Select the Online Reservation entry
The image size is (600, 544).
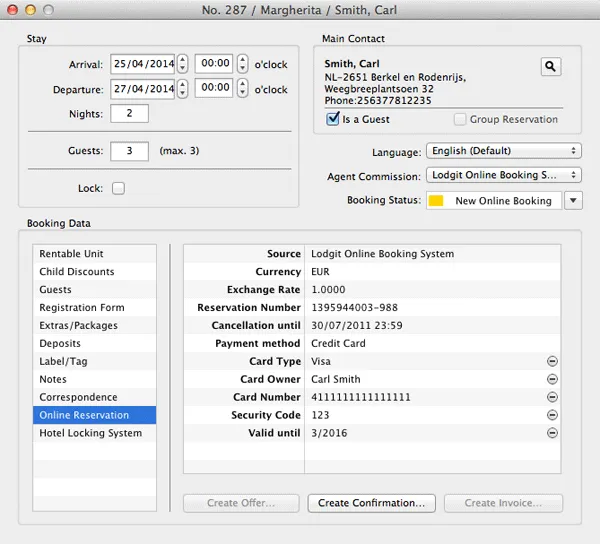[x=95, y=415]
